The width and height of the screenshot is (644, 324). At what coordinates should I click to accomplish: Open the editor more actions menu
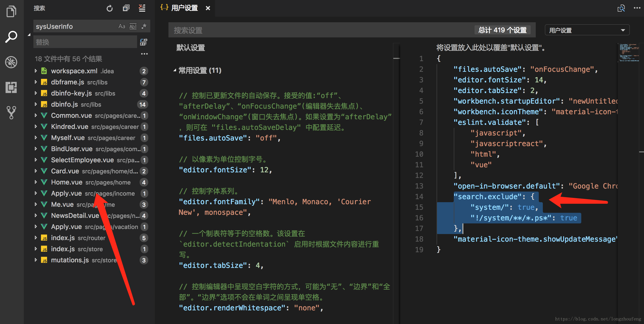click(637, 8)
